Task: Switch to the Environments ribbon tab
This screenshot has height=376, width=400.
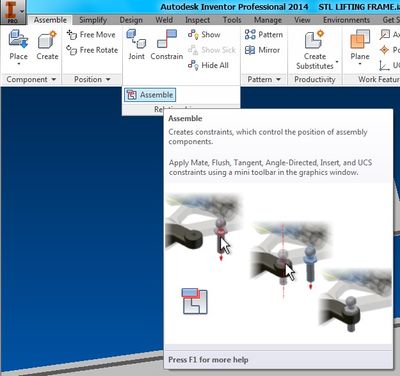Action: 346,20
